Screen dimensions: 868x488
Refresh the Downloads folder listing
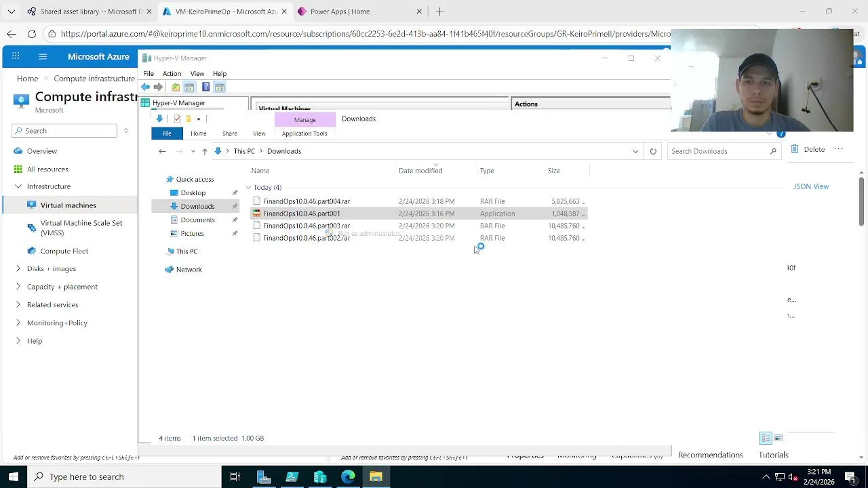coord(653,151)
